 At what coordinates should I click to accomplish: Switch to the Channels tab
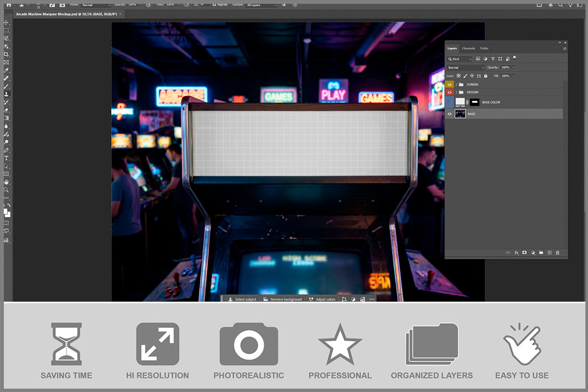point(468,49)
